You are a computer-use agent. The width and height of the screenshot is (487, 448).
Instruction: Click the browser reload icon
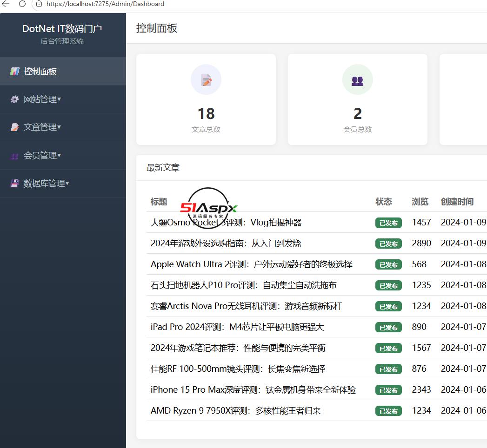22,4
